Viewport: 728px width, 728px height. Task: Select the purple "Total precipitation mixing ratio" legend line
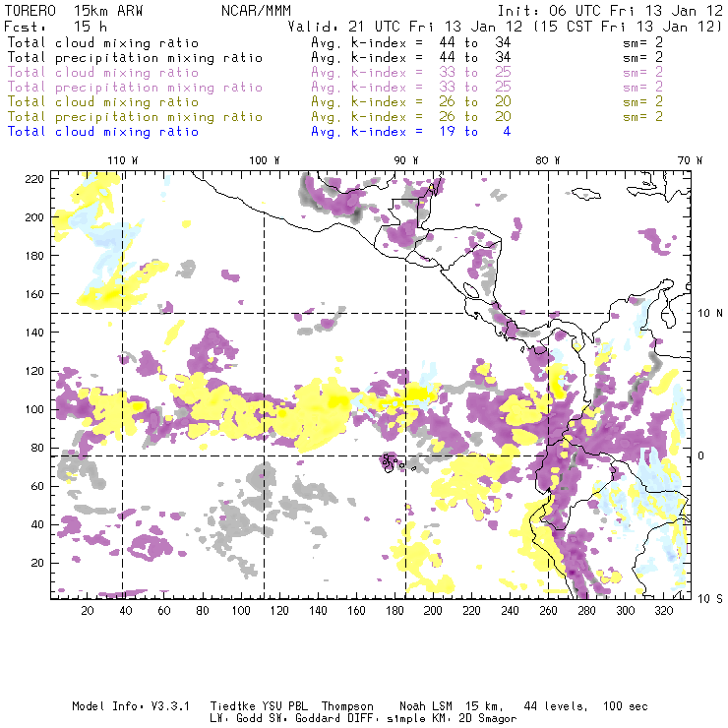[x=135, y=88]
